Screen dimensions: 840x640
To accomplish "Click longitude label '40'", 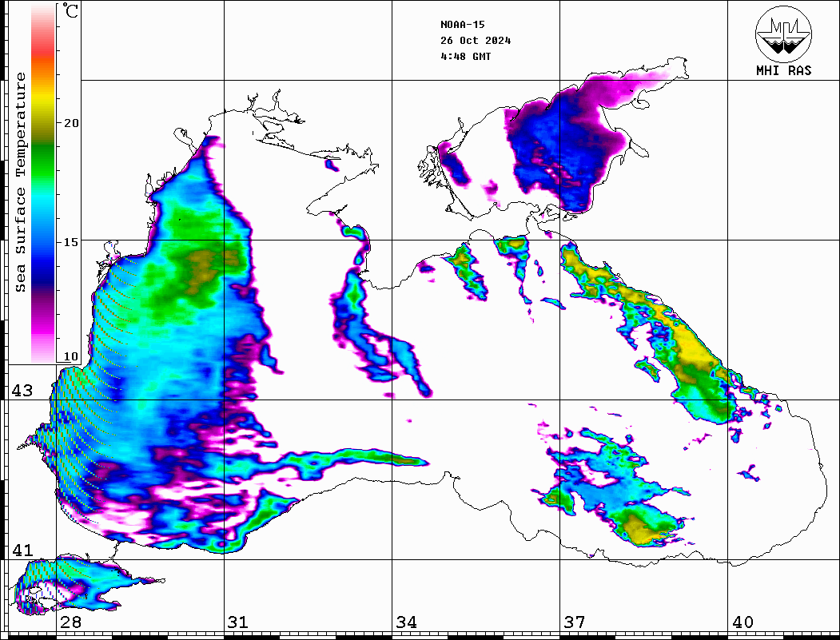I will pyautogui.click(x=742, y=622).
